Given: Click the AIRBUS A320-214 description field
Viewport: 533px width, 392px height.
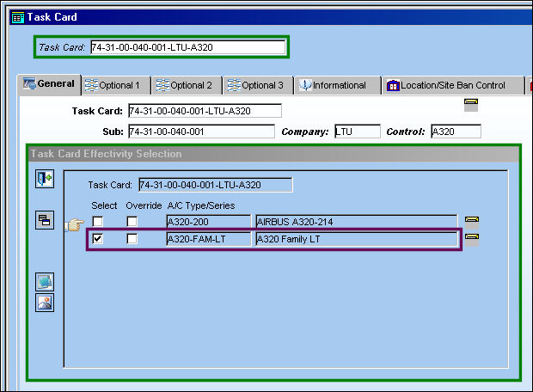Looking at the screenshot, I should click(x=357, y=222).
